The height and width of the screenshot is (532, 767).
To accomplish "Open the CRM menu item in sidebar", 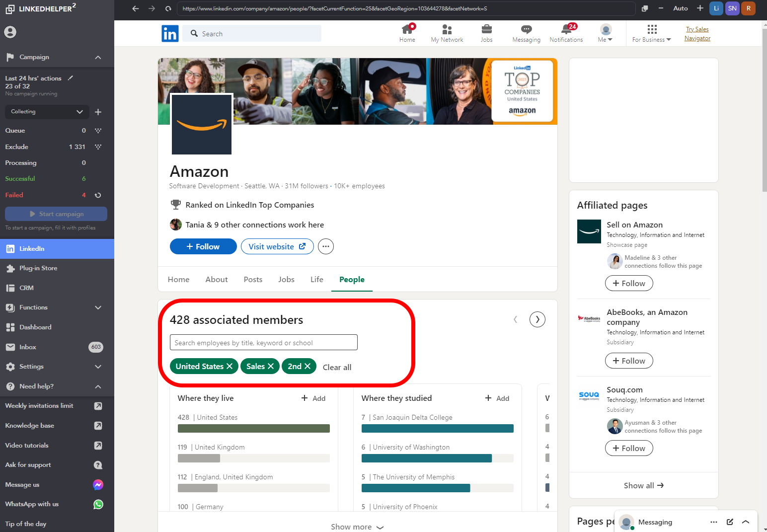I will [26, 288].
